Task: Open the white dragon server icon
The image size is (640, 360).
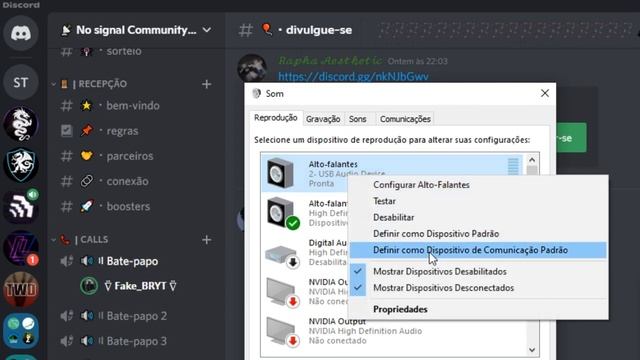Action: (21, 124)
